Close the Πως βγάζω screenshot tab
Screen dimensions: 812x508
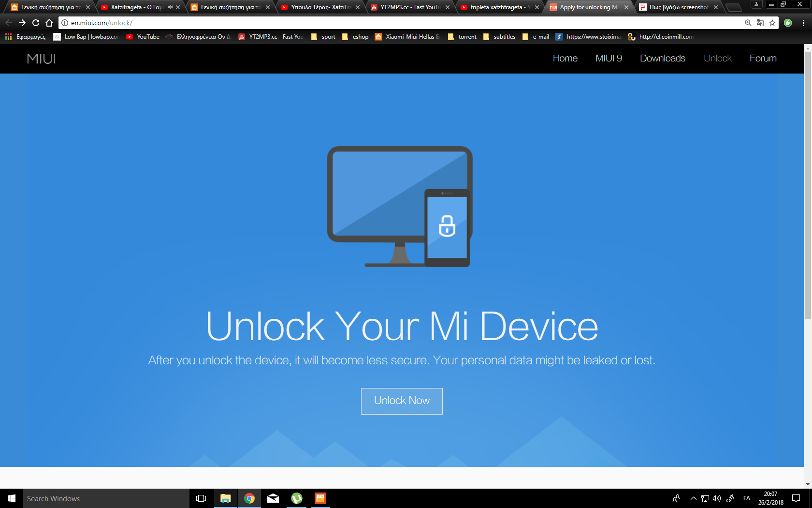pyautogui.click(x=716, y=7)
